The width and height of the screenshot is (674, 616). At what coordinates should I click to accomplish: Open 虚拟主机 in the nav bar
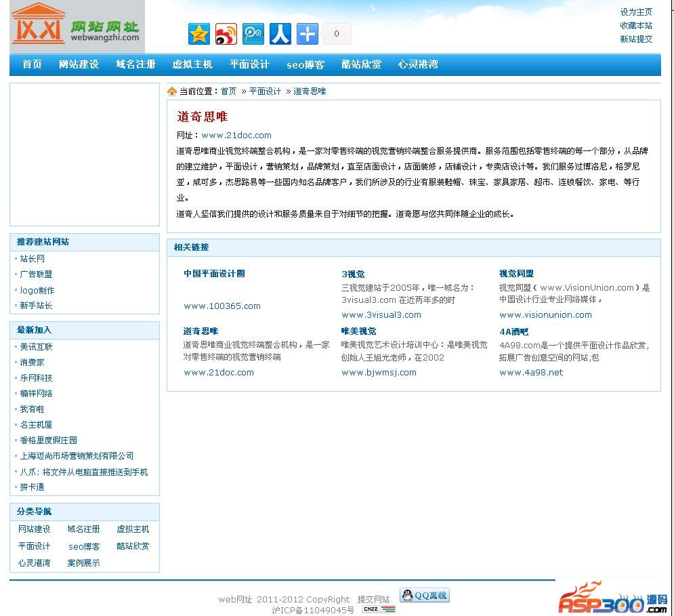[192, 64]
